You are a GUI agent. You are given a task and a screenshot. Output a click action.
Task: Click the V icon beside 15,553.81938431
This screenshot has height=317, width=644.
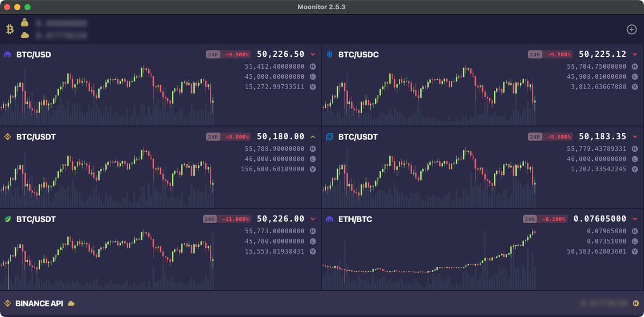[x=313, y=252]
